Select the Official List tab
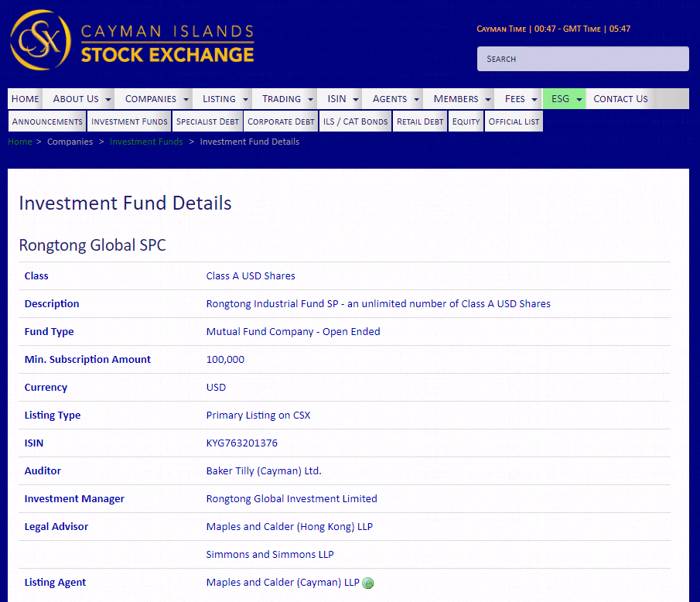This screenshot has height=602, width=700. (514, 121)
